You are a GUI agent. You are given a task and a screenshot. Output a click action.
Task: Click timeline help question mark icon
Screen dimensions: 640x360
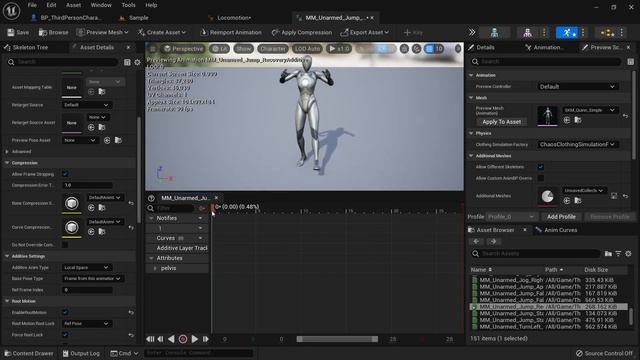pyautogui.click(x=151, y=198)
